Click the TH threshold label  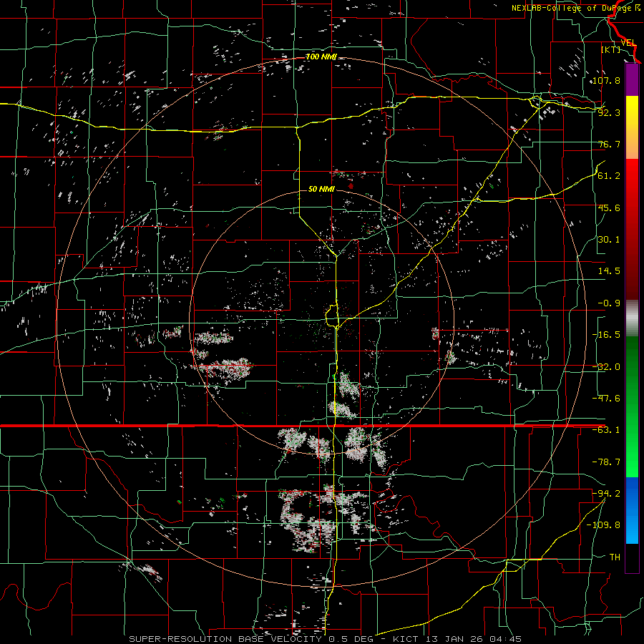coord(615,557)
